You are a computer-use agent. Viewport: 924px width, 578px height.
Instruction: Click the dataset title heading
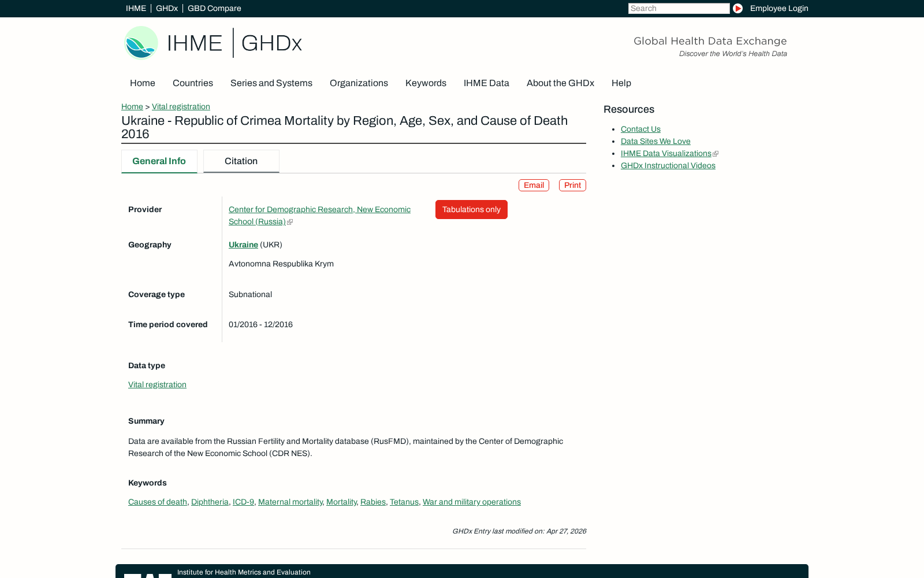pos(344,127)
